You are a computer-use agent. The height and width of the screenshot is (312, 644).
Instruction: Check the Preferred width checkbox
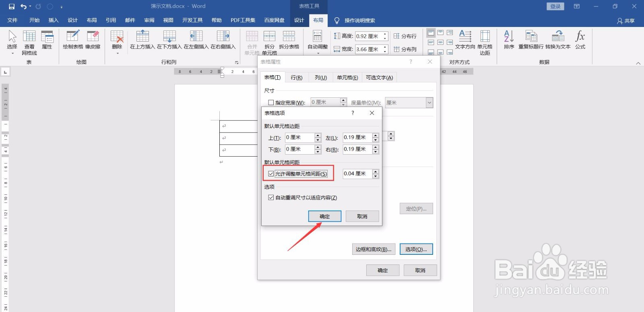(271, 103)
